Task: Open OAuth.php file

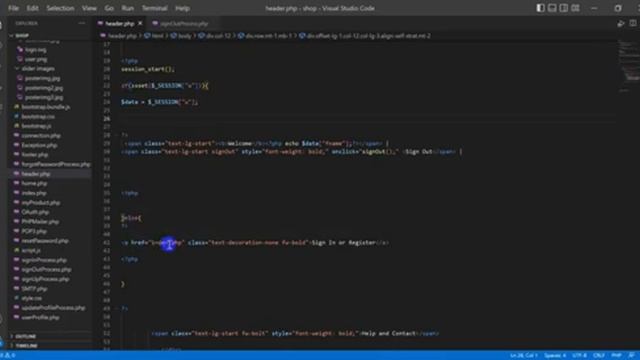Action: [35, 212]
